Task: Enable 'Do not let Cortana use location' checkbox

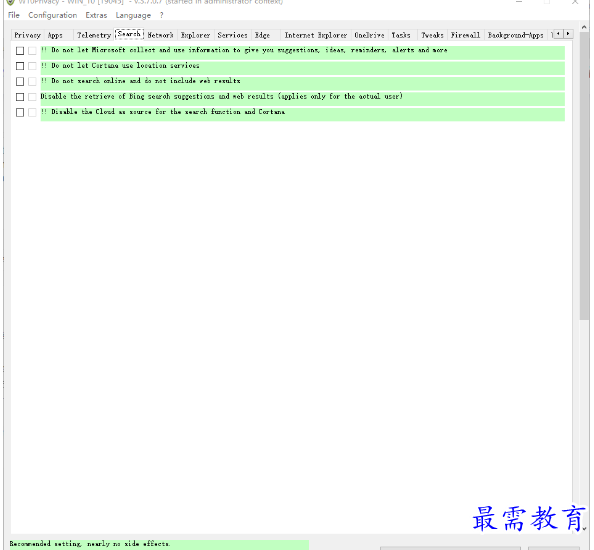Action: pos(20,66)
